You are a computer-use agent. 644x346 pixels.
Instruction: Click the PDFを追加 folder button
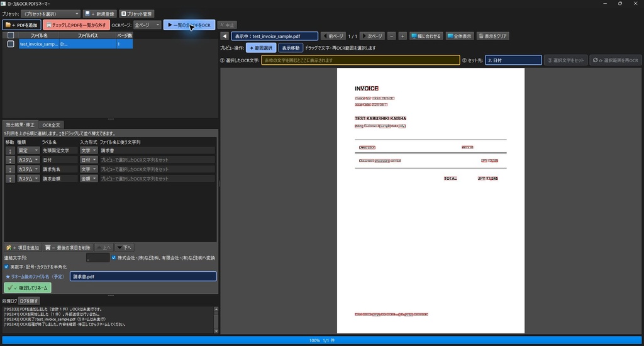22,25
